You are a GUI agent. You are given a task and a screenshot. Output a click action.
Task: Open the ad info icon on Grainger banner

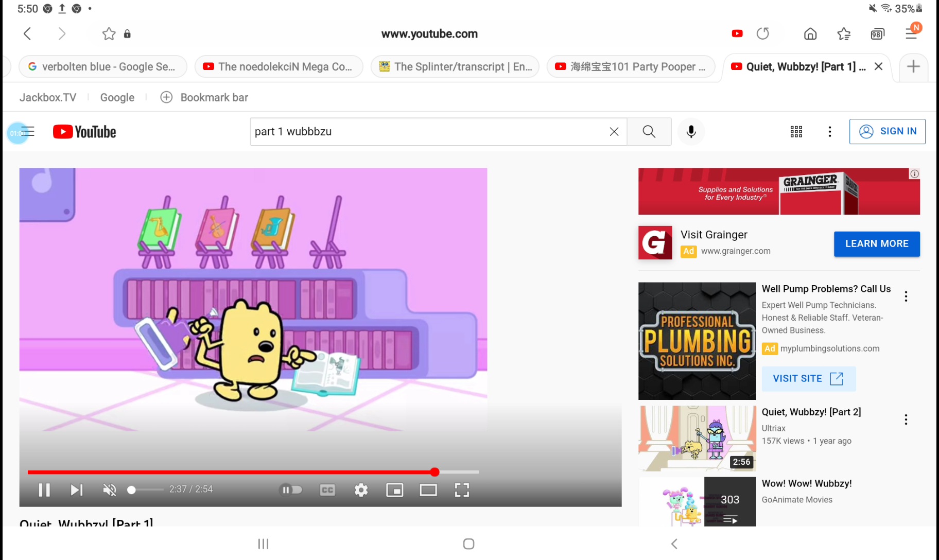914,174
